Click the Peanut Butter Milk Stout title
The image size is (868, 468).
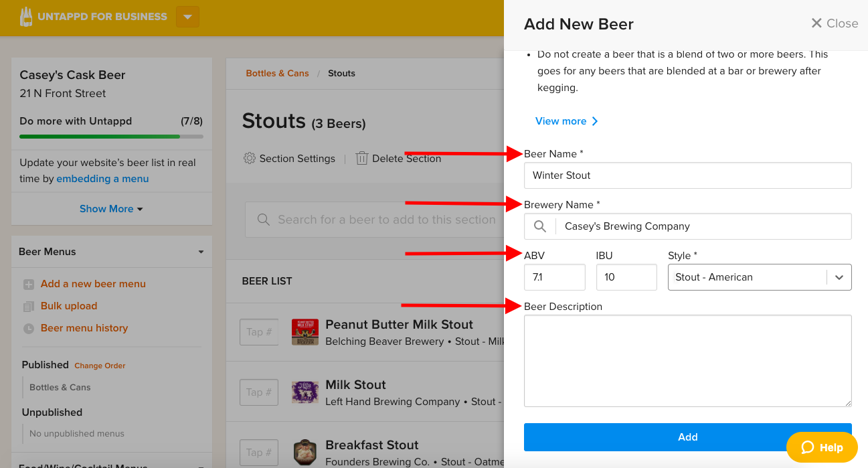click(399, 325)
